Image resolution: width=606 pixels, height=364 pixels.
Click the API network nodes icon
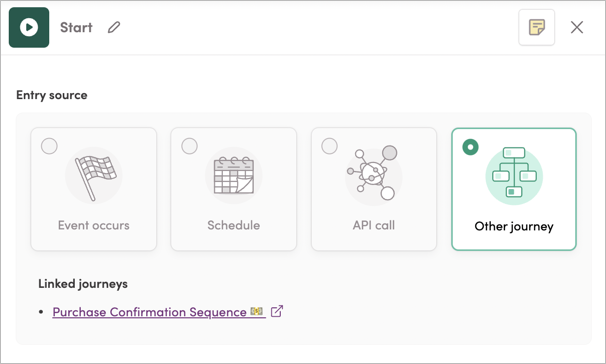tap(374, 173)
